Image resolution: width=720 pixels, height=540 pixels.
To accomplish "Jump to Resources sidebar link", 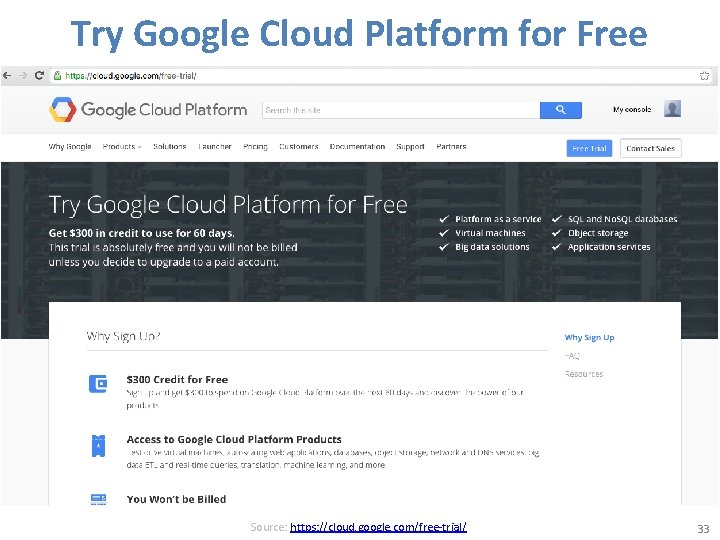I will [x=584, y=374].
